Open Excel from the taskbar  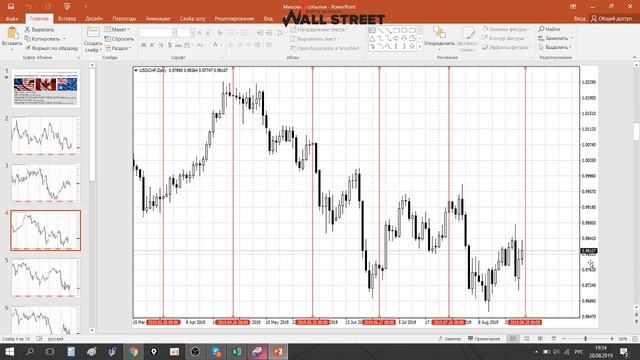[x=236, y=351]
